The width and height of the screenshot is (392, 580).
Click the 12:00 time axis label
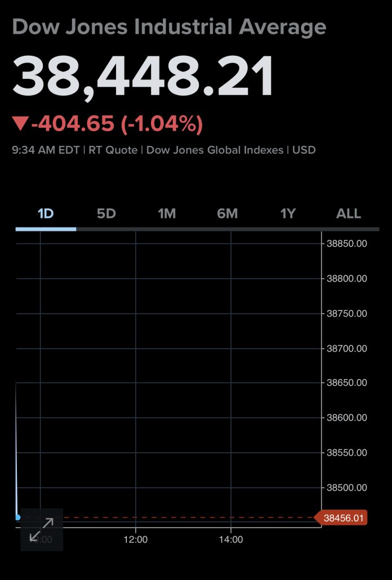click(136, 539)
